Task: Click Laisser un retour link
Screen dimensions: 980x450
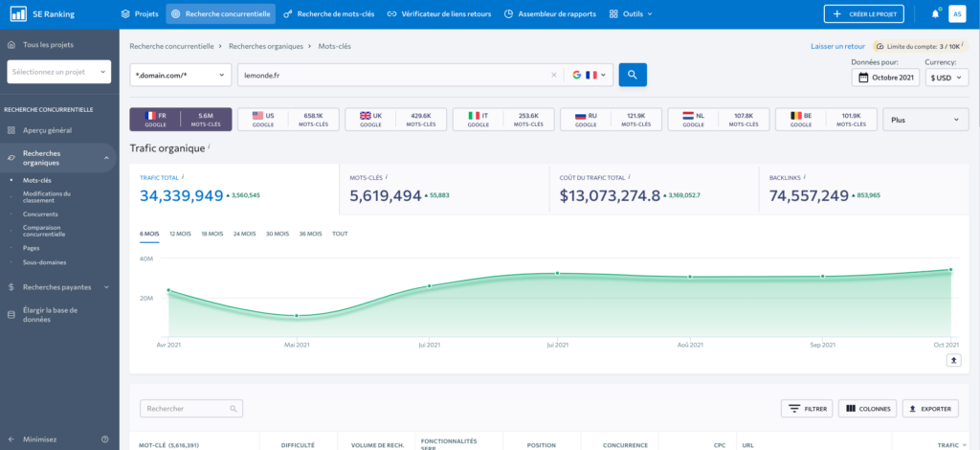Action: pyautogui.click(x=837, y=46)
